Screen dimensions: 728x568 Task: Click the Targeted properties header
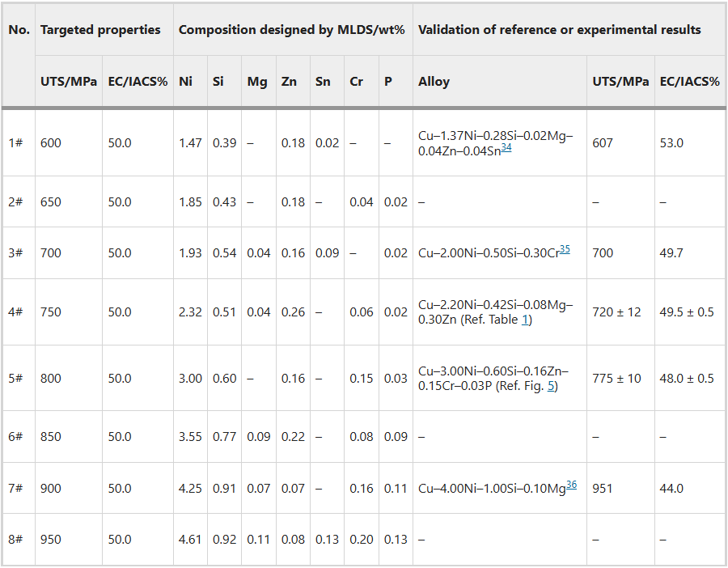pyautogui.click(x=100, y=30)
